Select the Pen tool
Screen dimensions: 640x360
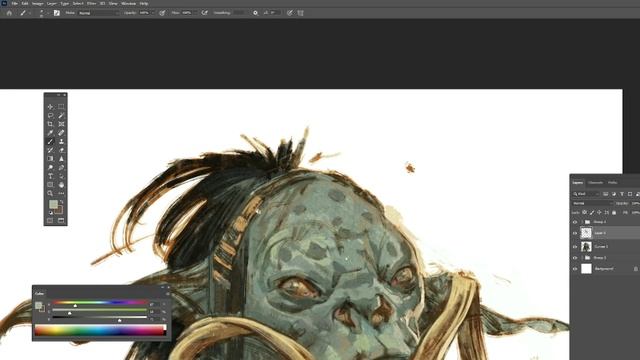pyautogui.click(x=61, y=167)
